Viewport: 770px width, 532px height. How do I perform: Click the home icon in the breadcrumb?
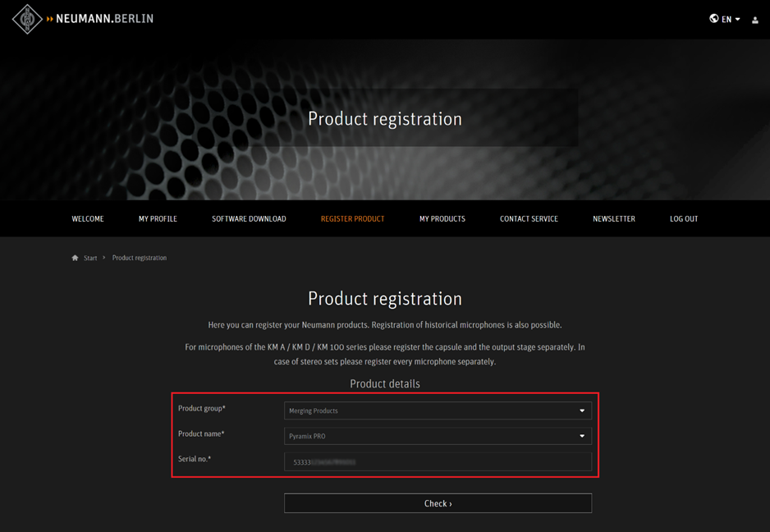coord(75,258)
